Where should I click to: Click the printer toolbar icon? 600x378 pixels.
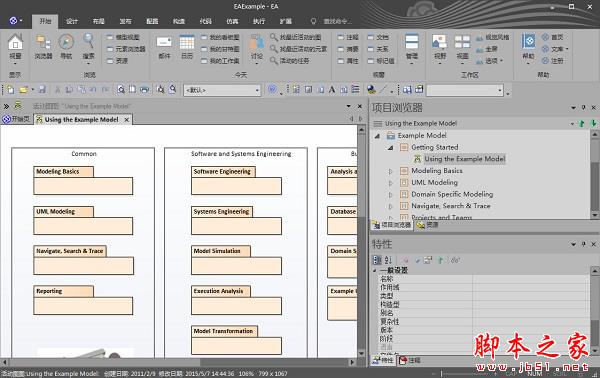pos(144,90)
